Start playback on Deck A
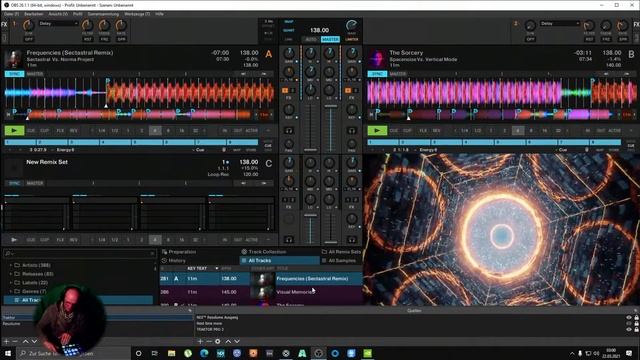 tap(14, 131)
